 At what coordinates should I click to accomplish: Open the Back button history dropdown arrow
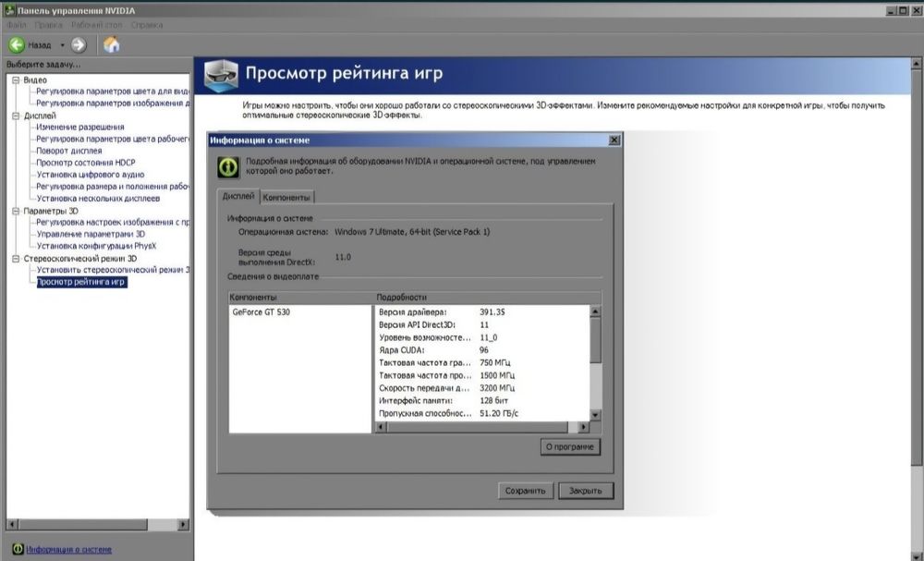(63, 45)
